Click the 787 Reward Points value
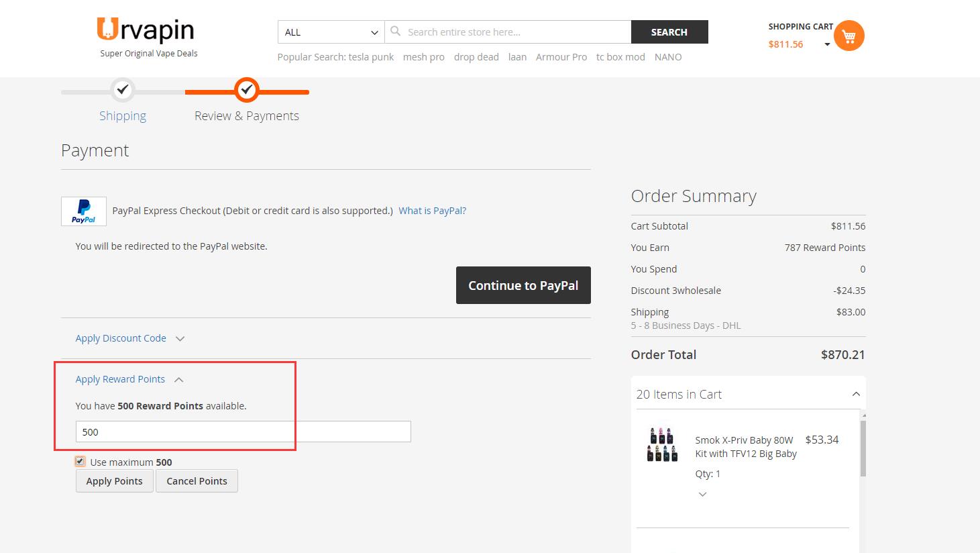Screen dimensions: 980x553 pos(825,248)
